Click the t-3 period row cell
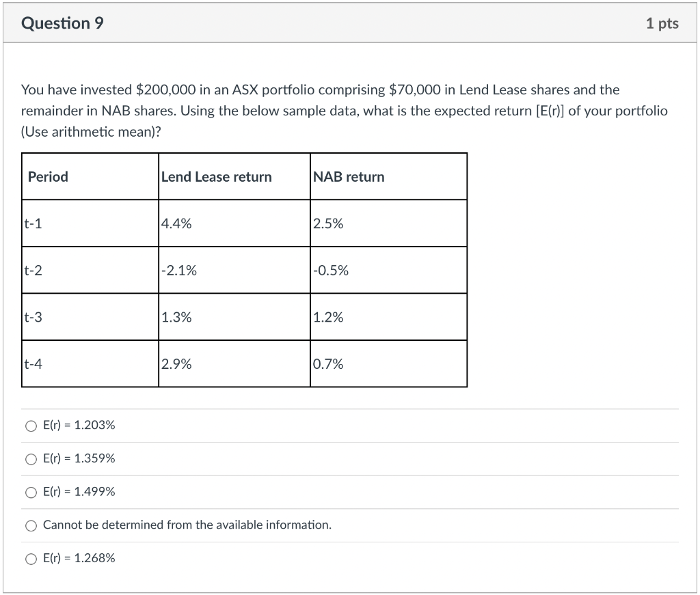 (x=33, y=317)
